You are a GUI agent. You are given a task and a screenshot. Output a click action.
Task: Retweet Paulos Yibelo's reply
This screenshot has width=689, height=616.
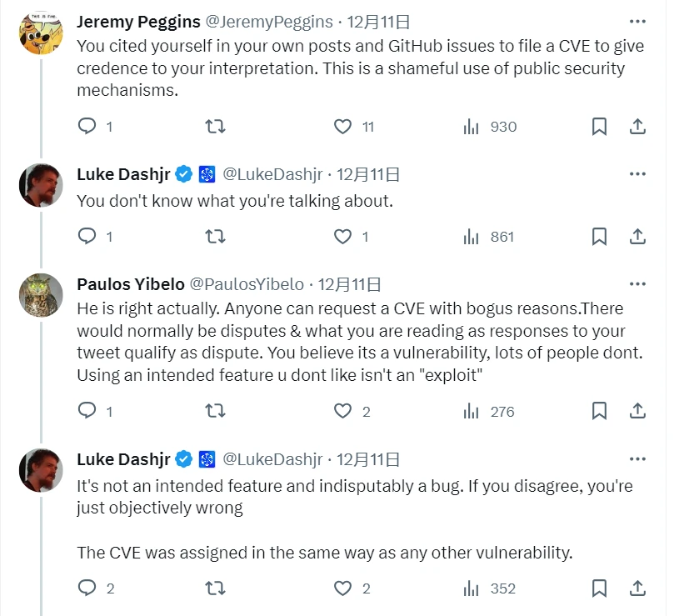(215, 411)
